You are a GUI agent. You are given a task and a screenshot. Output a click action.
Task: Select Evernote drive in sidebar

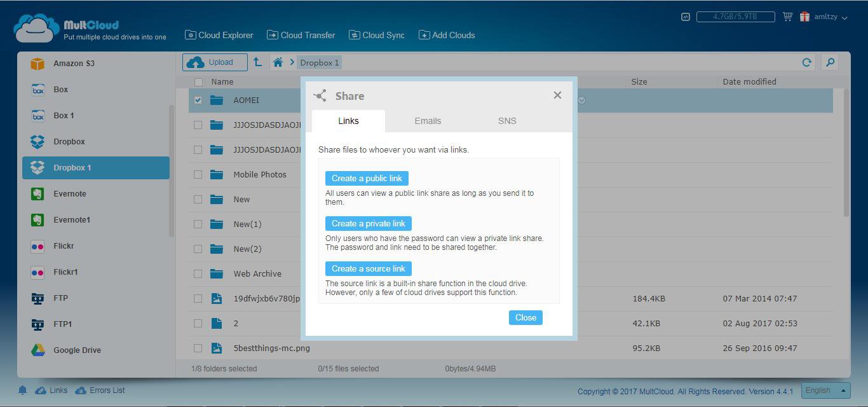coord(96,194)
